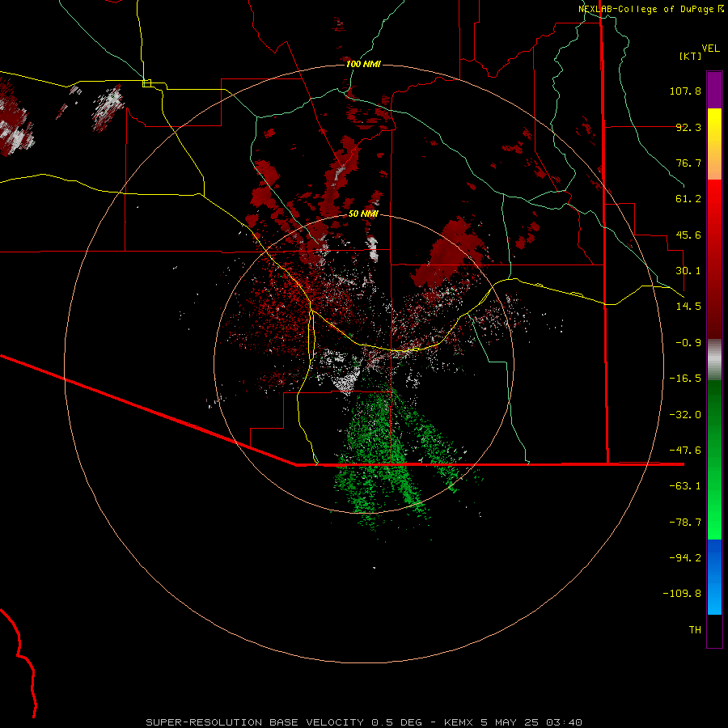Click the 107.8 velocity scale value
Image resolution: width=728 pixels, height=728 pixels.
click(x=685, y=91)
